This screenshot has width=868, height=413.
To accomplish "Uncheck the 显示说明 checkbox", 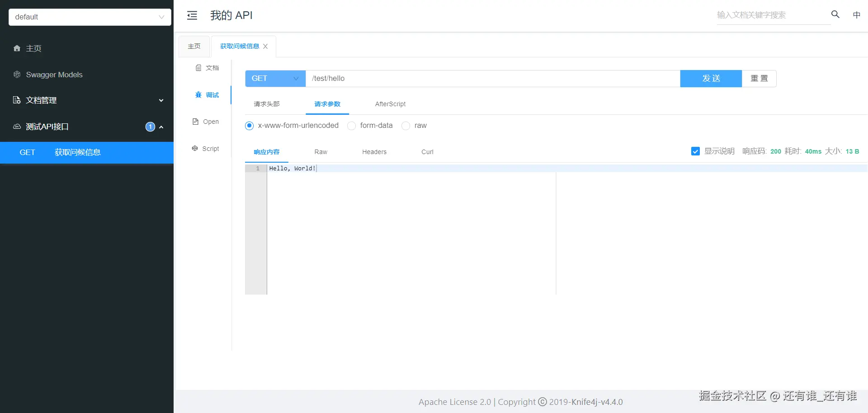I will (695, 151).
